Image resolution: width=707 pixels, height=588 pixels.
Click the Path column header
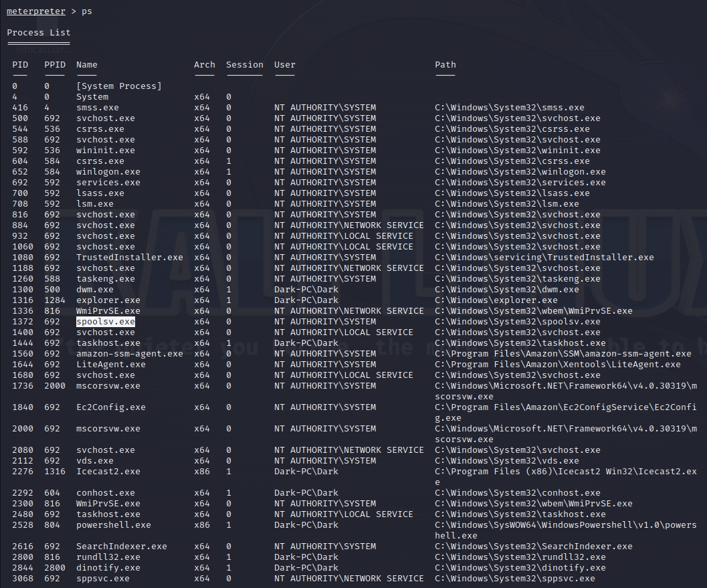(445, 65)
